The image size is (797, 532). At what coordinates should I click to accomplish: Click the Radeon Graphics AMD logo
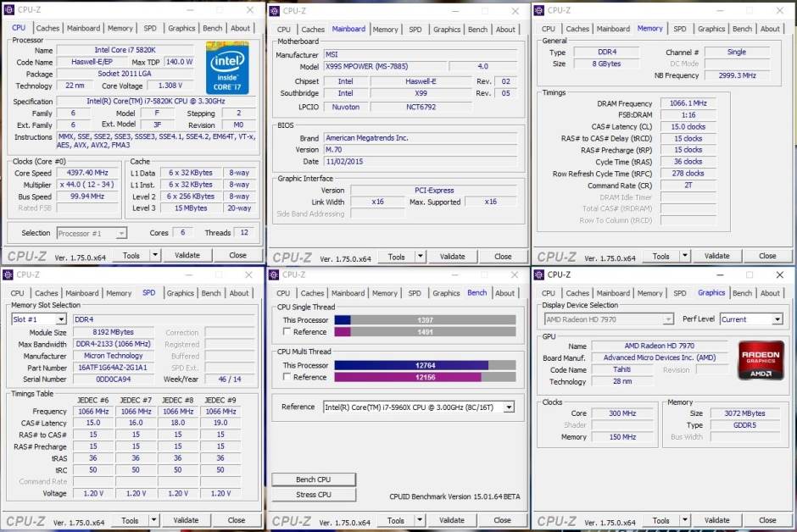click(x=761, y=360)
